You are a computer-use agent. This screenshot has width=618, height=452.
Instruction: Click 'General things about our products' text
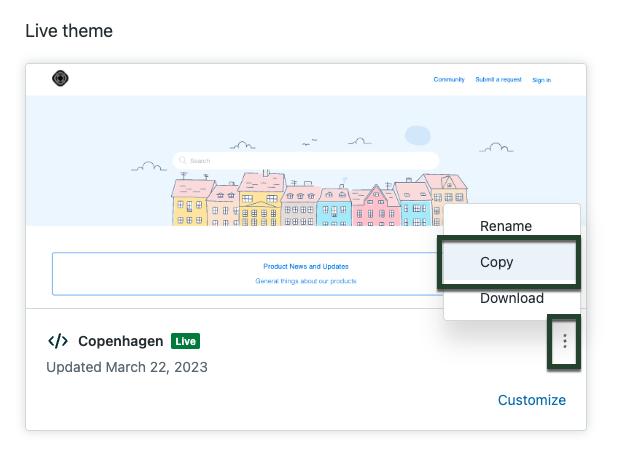[x=305, y=281]
